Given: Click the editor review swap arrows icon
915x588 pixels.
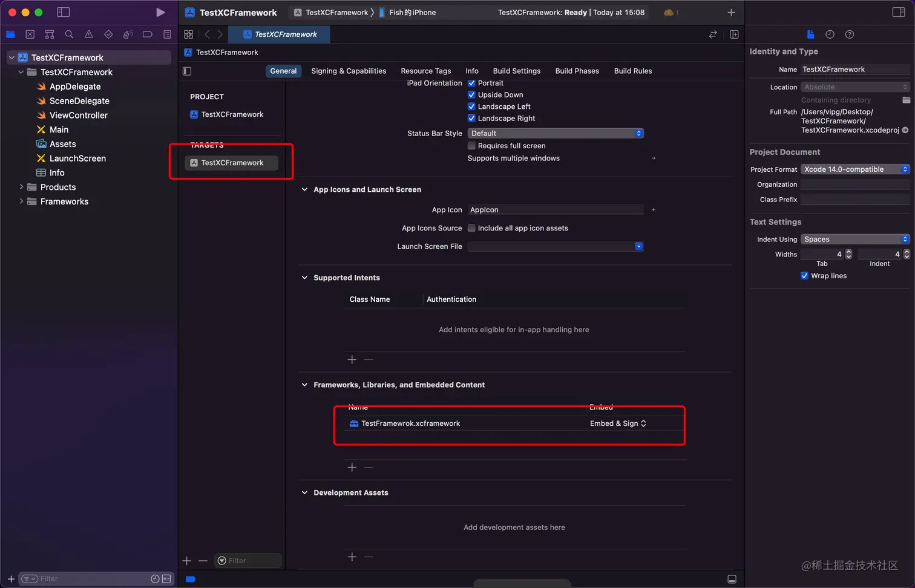Looking at the screenshot, I should pos(713,34).
